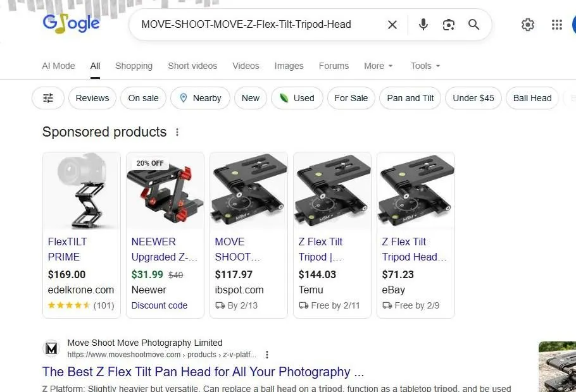Image resolution: width=576 pixels, height=392 pixels.
Task: Click the $169.00 price
Action: [66, 274]
